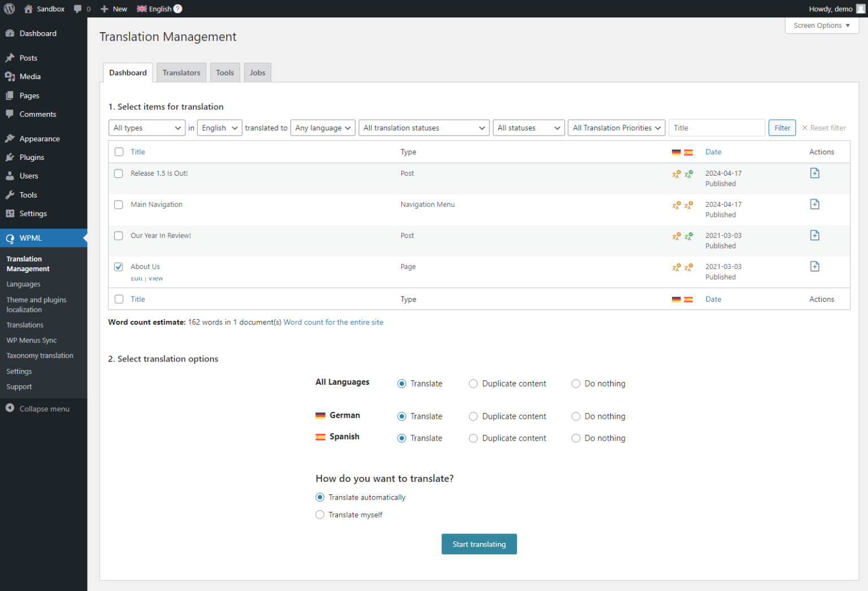Uncheck the About Us page checkbox
The height and width of the screenshot is (591, 868).
118,266
